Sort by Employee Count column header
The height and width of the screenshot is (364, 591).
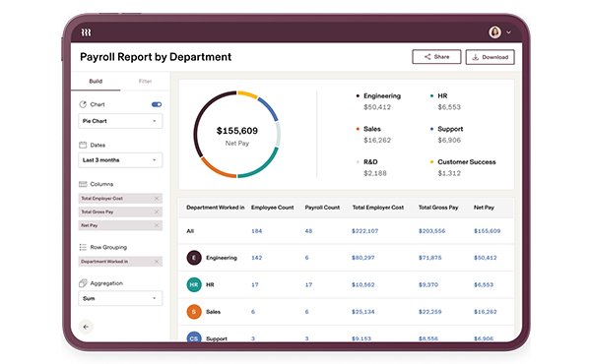point(272,208)
